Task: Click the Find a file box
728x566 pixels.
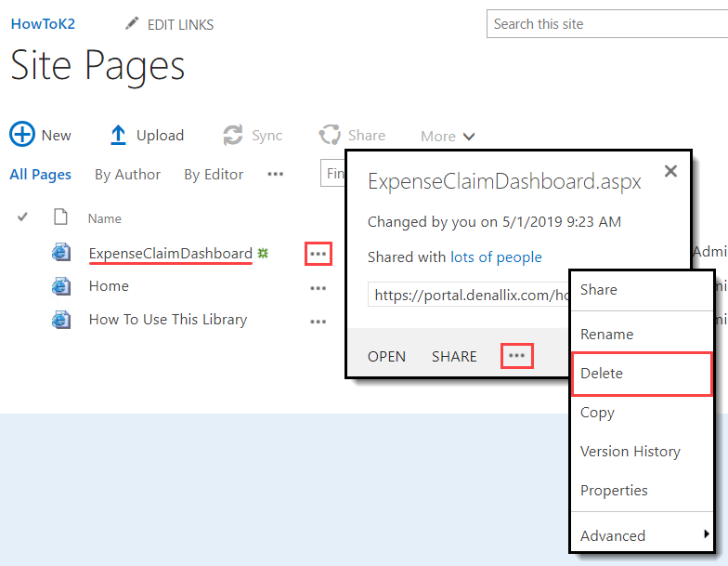Action: 332,173
